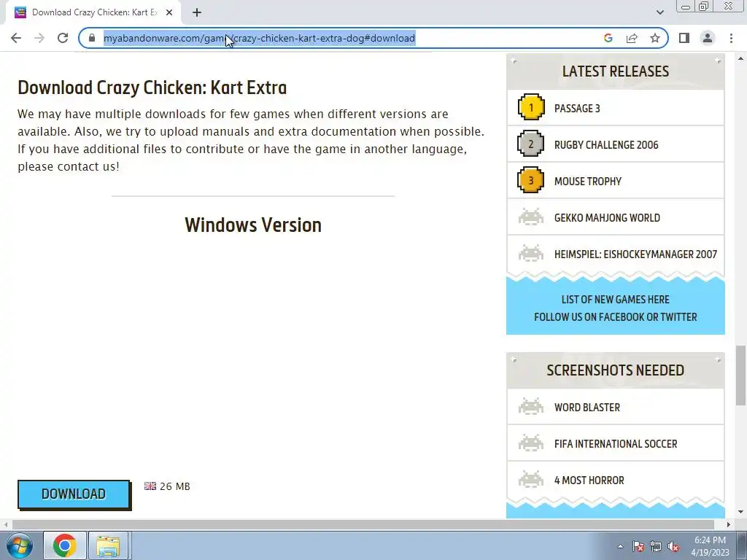Click the Windows Version heading
This screenshot has width=747, height=560.
click(x=253, y=225)
